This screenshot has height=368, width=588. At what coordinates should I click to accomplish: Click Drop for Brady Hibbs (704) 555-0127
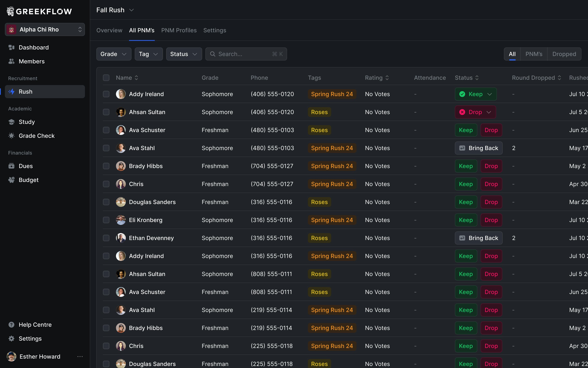pyautogui.click(x=491, y=166)
